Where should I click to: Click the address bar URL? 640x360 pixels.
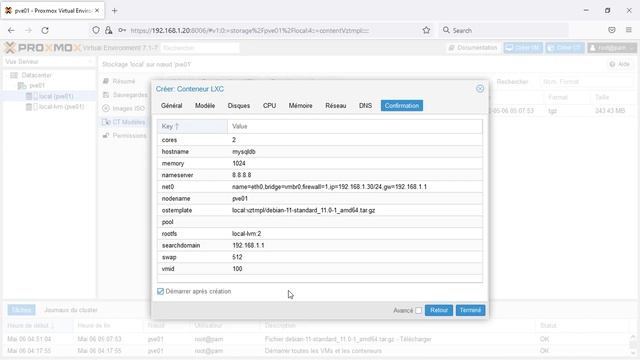250,30
